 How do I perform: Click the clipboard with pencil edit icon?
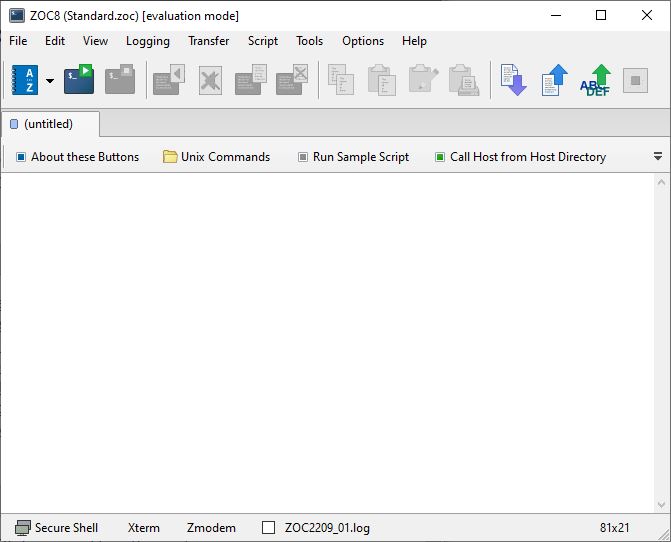click(423, 79)
